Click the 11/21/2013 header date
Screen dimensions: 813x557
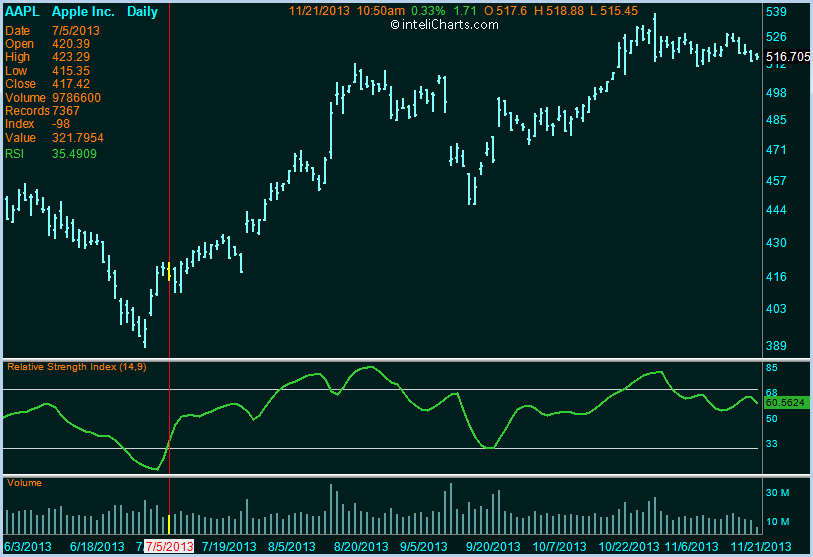point(319,11)
